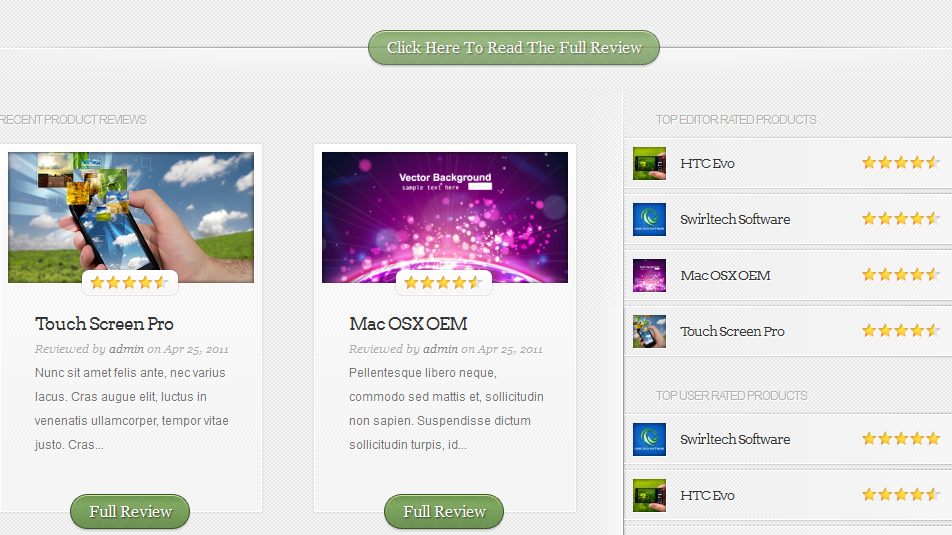Viewport: 952px width, 535px height.
Task: Click star rating of HTC Evo in editor list
Action: (x=901, y=163)
